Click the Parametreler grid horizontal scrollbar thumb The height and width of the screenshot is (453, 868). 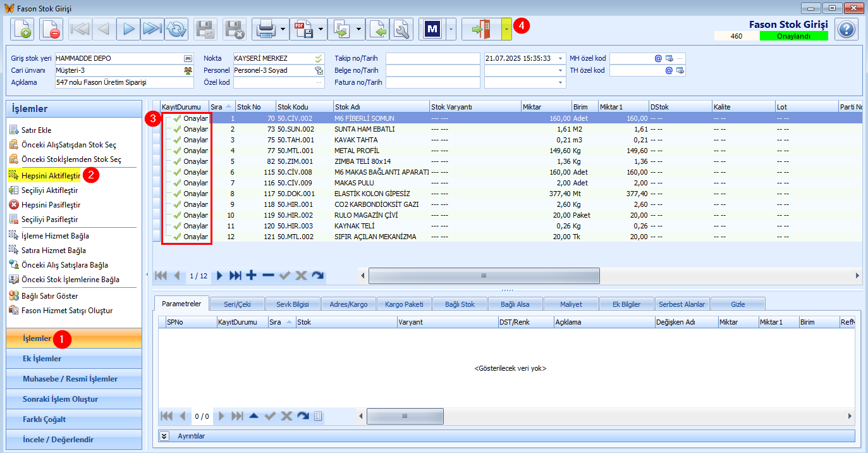405,416
